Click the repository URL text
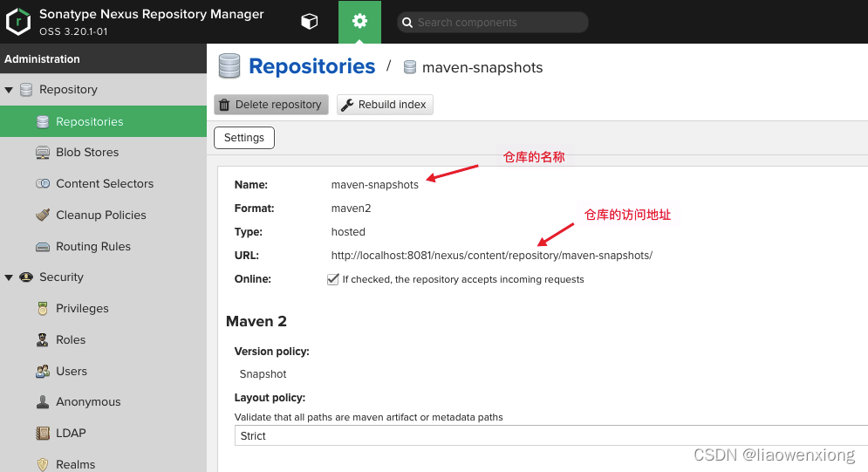Viewport: 868px width, 472px height. [491, 256]
